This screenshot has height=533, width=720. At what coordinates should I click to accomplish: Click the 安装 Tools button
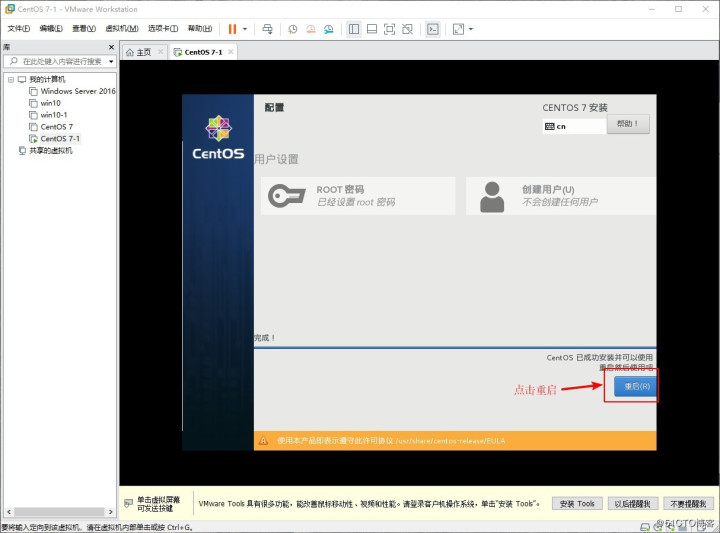(577, 504)
